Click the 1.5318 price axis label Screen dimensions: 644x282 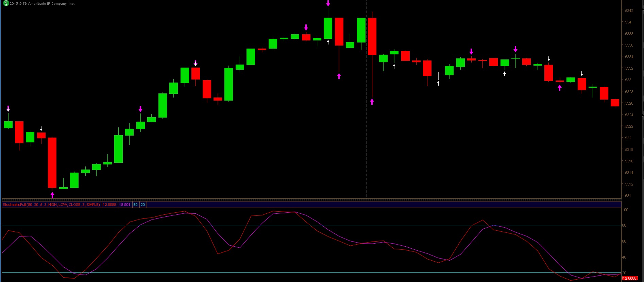(627, 149)
